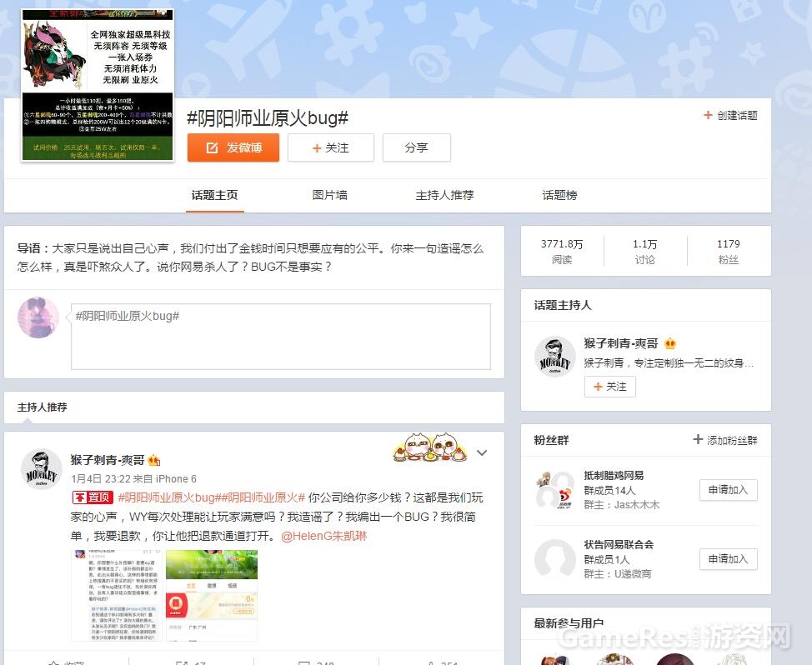View the second post image with green header
This screenshot has height=665, width=812.
[211, 596]
